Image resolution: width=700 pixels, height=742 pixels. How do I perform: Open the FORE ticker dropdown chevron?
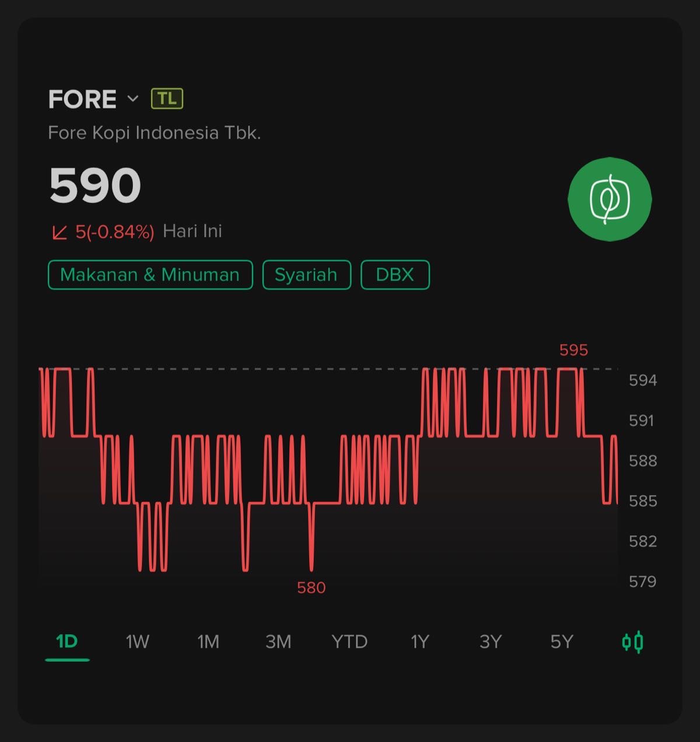tap(133, 99)
